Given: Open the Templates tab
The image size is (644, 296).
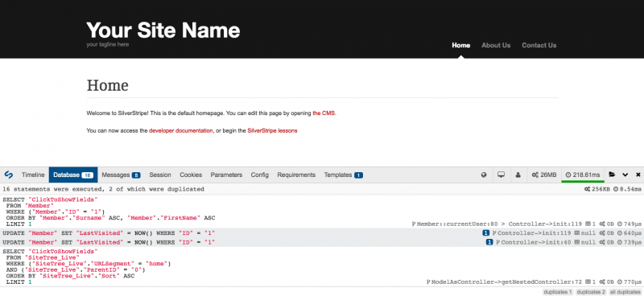Looking at the screenshot, I should click(344, 175).
